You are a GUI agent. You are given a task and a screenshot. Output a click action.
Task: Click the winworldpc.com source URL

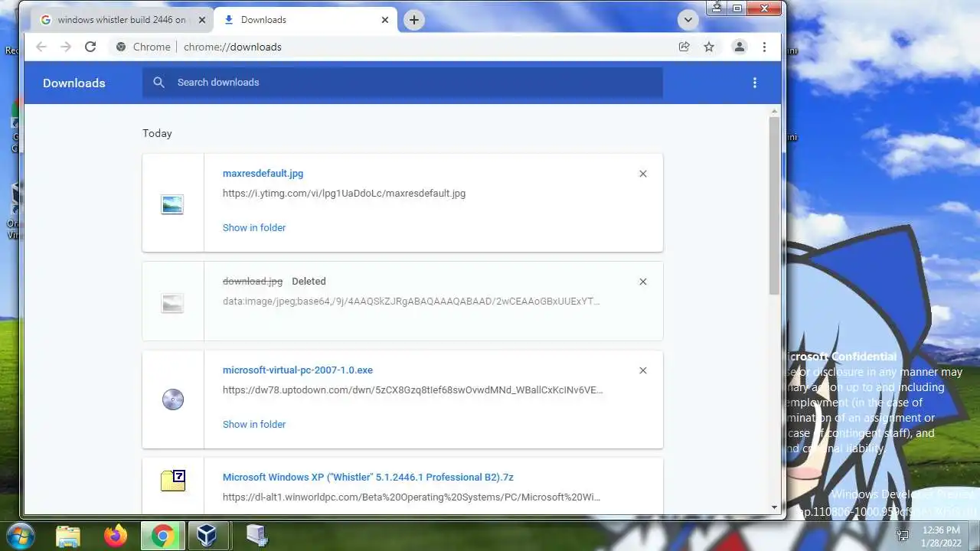point(411,497)
